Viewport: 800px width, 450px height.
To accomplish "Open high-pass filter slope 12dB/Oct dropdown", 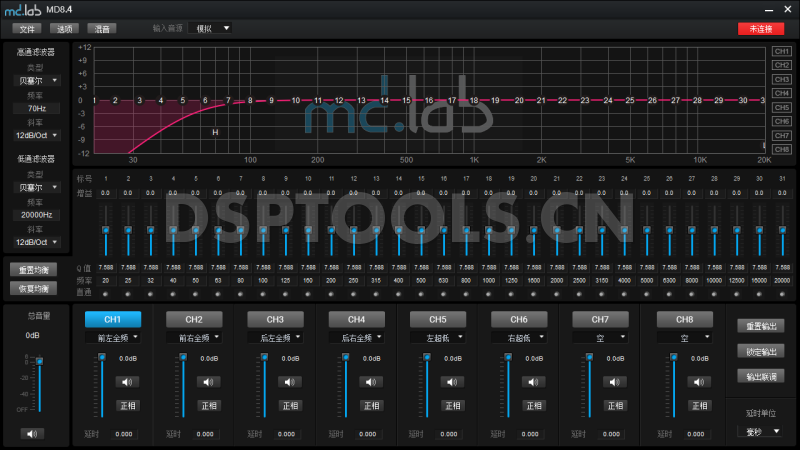I will pyautogui.click(x=36, y=135).
